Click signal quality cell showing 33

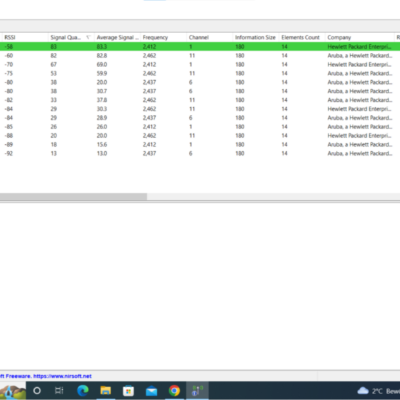(x=54, y=100)
